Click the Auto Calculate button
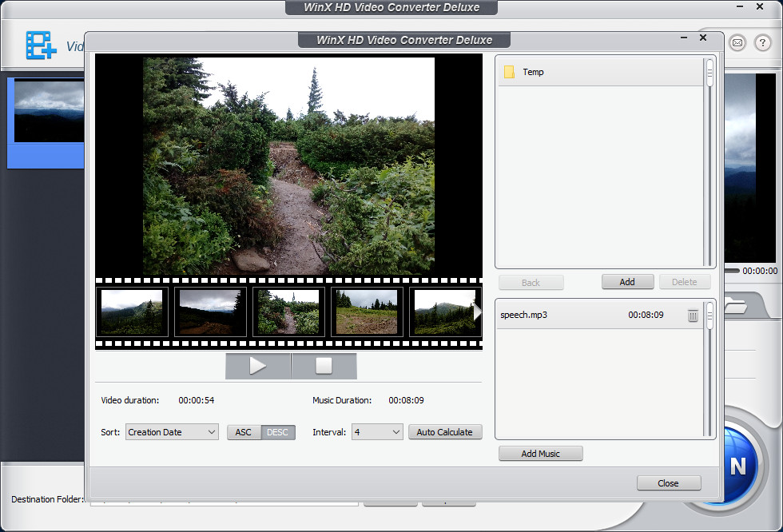 [x=445, y=432]
